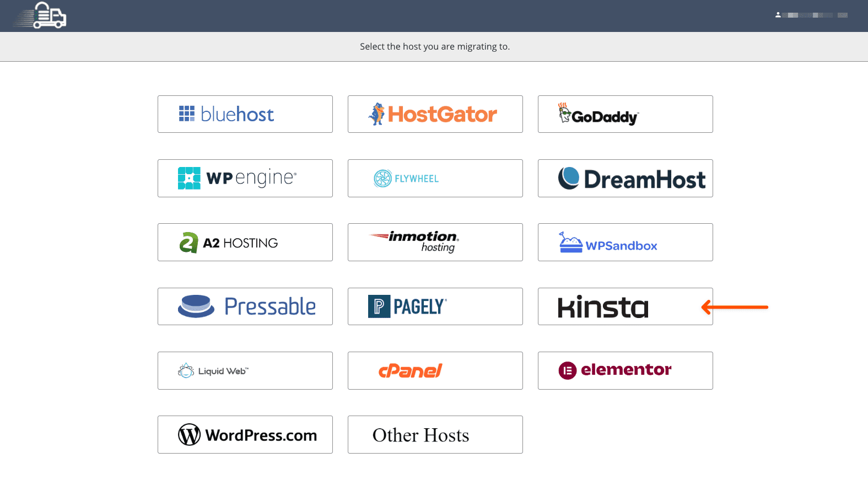This screenshot has width=868, height=485.
Task: Select the Bluehost hosting option
Action: [245, 114]
